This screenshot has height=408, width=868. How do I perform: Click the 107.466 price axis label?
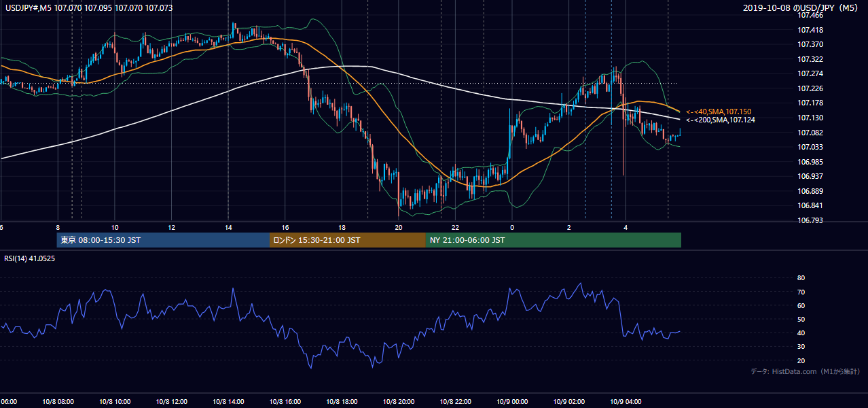[x=810, y=16]
